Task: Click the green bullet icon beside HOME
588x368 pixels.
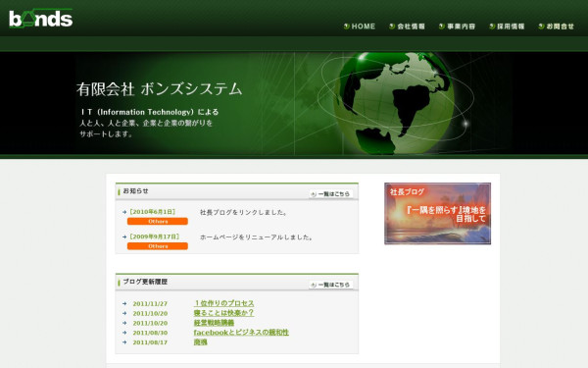Action: 347,26
